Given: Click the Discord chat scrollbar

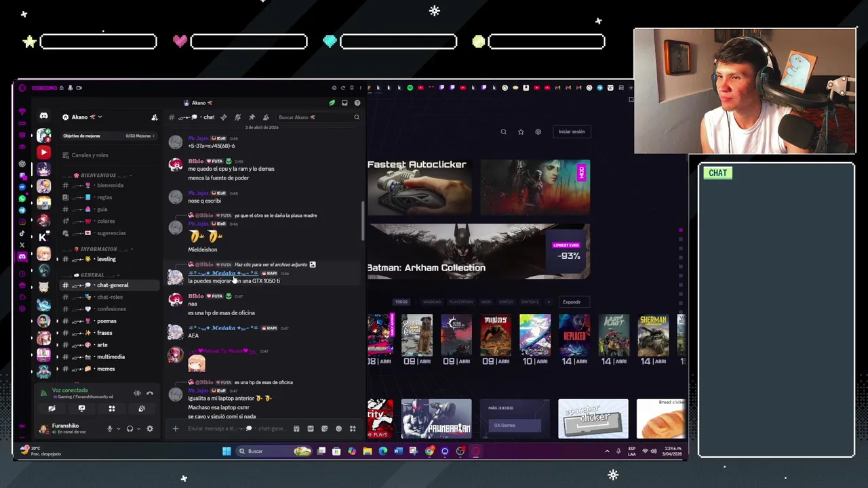Looking at the screenshot, I should click(363, 220).
